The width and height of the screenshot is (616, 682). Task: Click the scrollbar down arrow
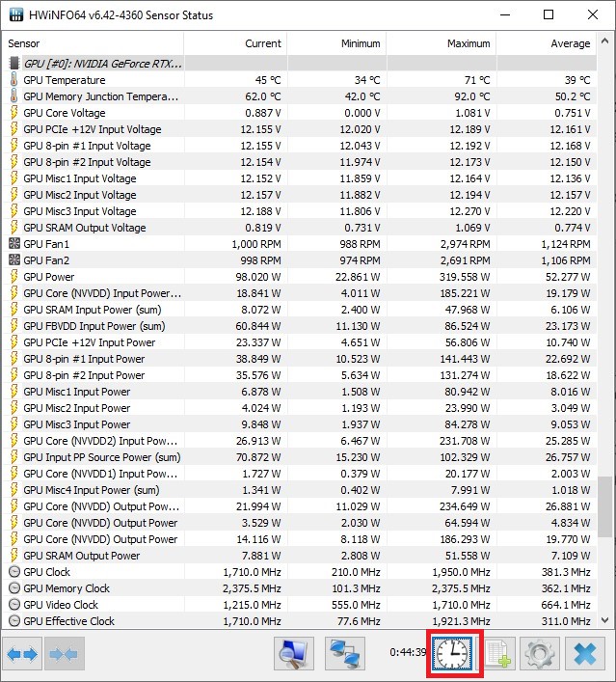click(x=604, y=620)
